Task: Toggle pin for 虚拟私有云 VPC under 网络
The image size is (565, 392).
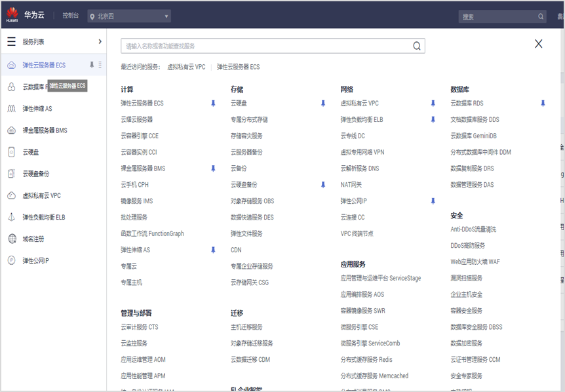Action: 433,104
